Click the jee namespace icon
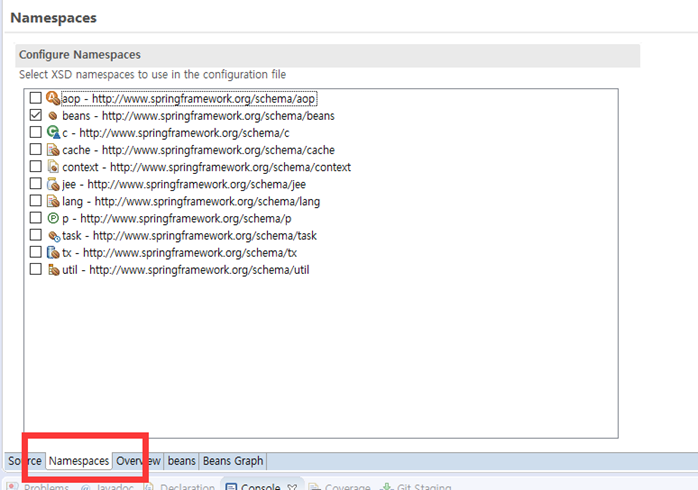The image size is (698, 490). point(53,184)
